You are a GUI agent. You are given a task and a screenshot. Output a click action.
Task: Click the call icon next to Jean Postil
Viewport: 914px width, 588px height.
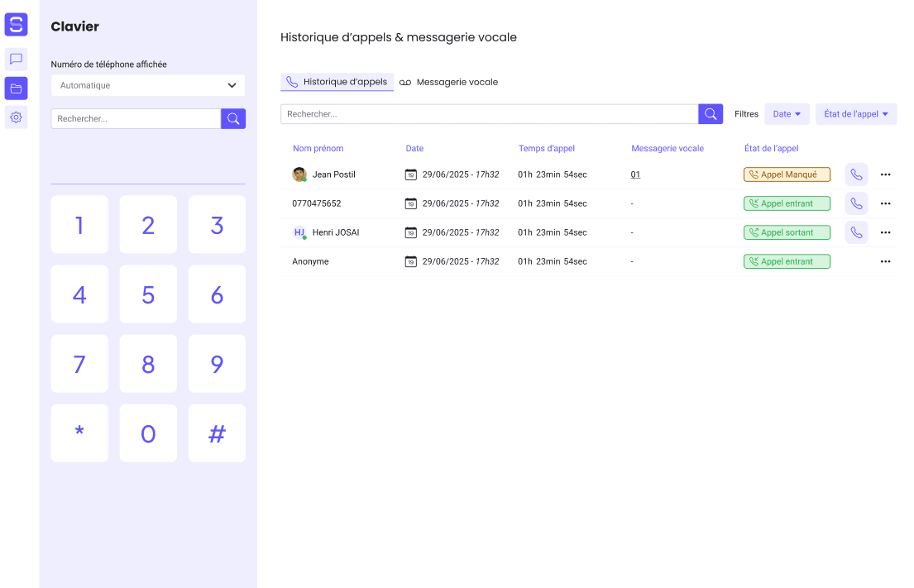click(856, 174)
